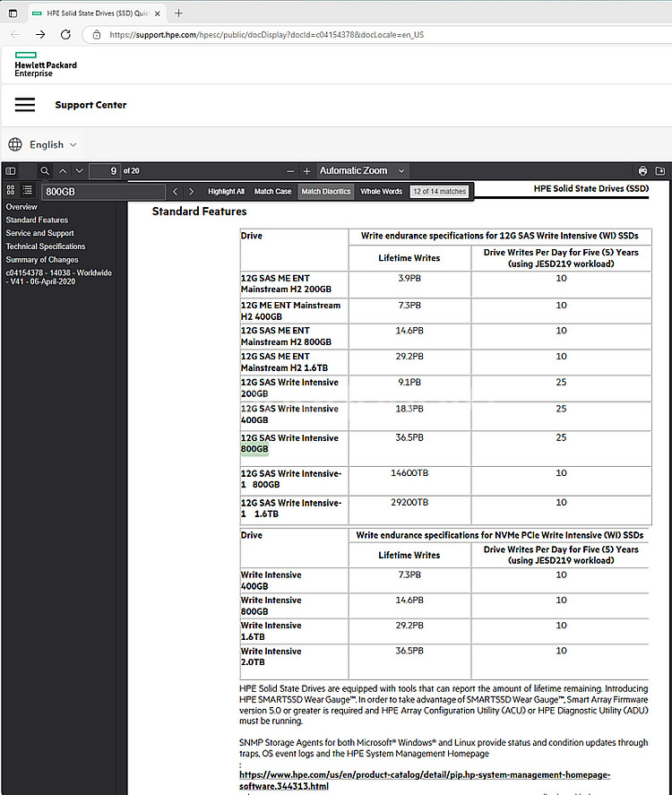Zoom in the PDF with plus
Viewport: 672px width, 795px height.
pyautogui.click(x=306, y=171)
